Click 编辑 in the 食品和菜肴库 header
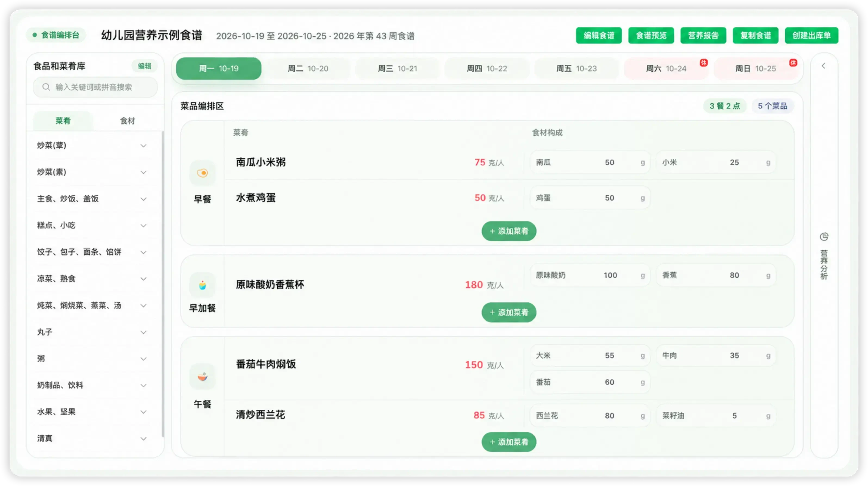Viewport: 868px width, 486px height. pos(145,66)
